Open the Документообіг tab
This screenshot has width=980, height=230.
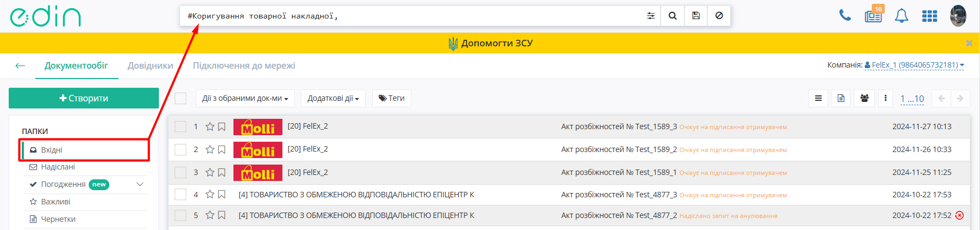76,65
